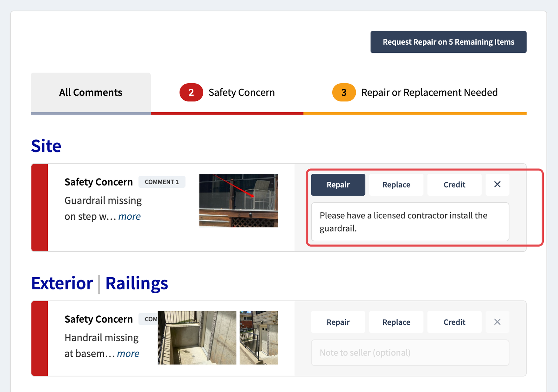This screenshot has width=558, height=392.
Task: Click the Exterior heading text
Action: 62,283
